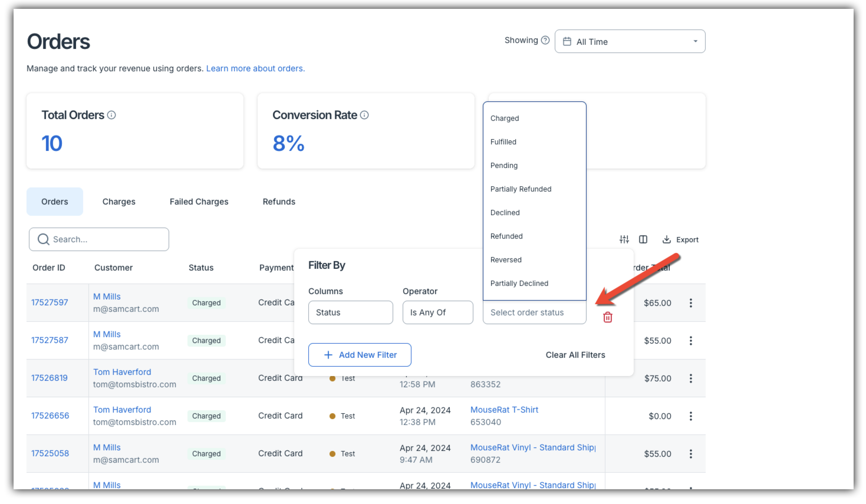Image resolution: width=866 pixels, height=504 pixels.
Task: Click Add New Filter button
Action: pyautogui.click(x=360, y=355)
